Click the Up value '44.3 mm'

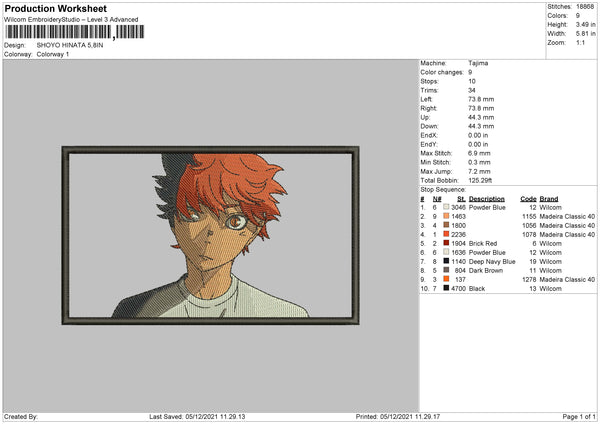(481, 117)
